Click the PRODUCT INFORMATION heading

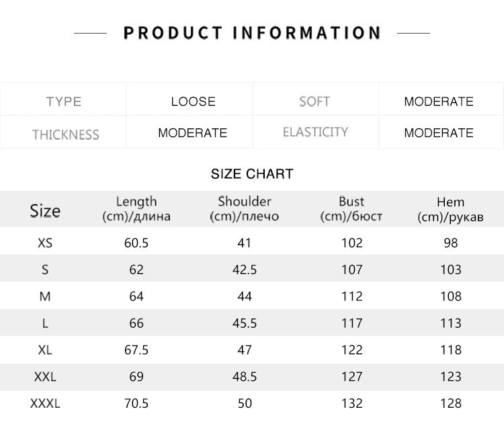point(252,33)
